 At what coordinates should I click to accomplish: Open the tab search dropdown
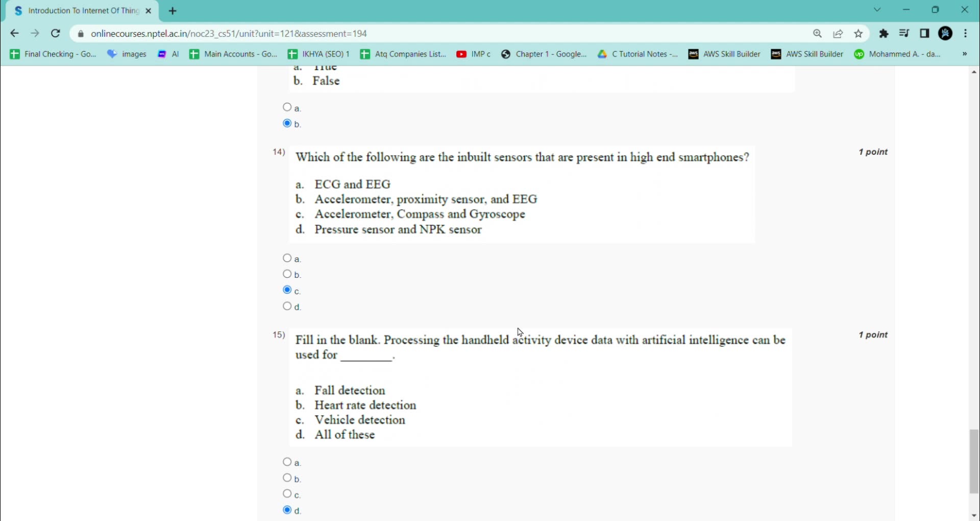click(877, 10)
